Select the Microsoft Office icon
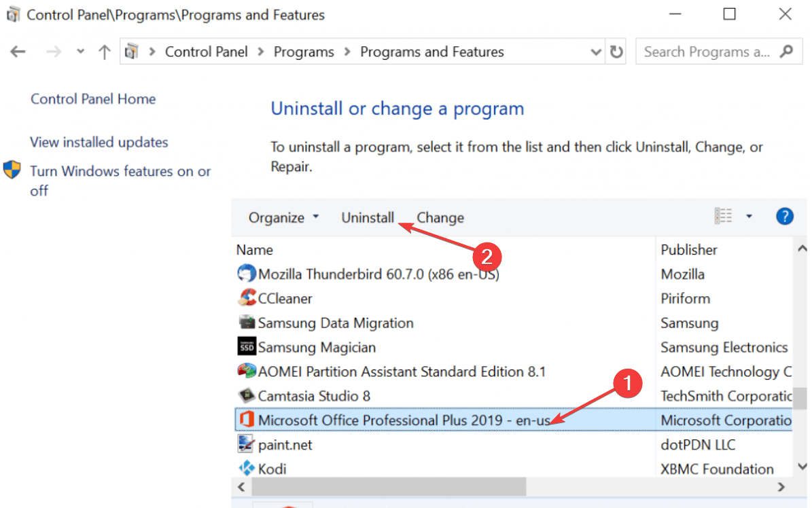Image resolution: width=812 pixels, height=508 pixels. click(x=247, y=420)
